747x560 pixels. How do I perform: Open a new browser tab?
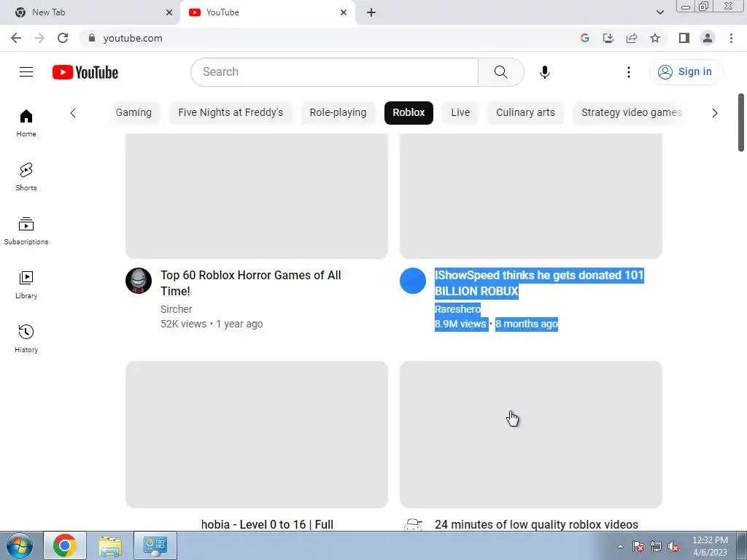click(371, 12)
